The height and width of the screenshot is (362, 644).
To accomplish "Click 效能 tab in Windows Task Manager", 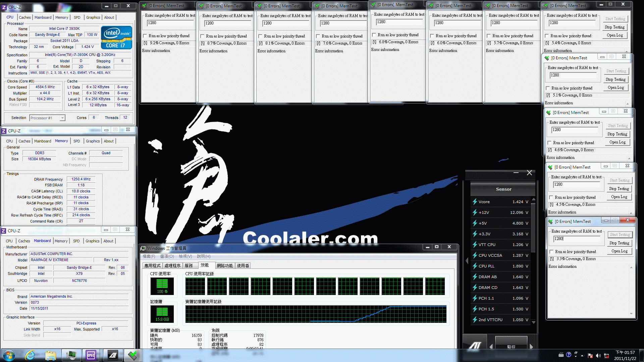I will (204, 266).
